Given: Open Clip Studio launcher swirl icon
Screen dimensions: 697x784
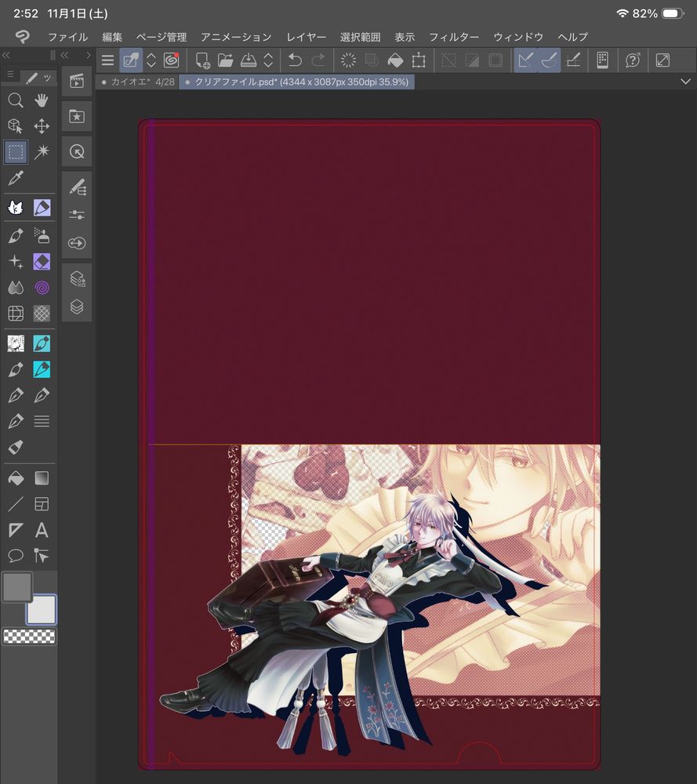Looking at the screenshot, I should tap(171, 60).
